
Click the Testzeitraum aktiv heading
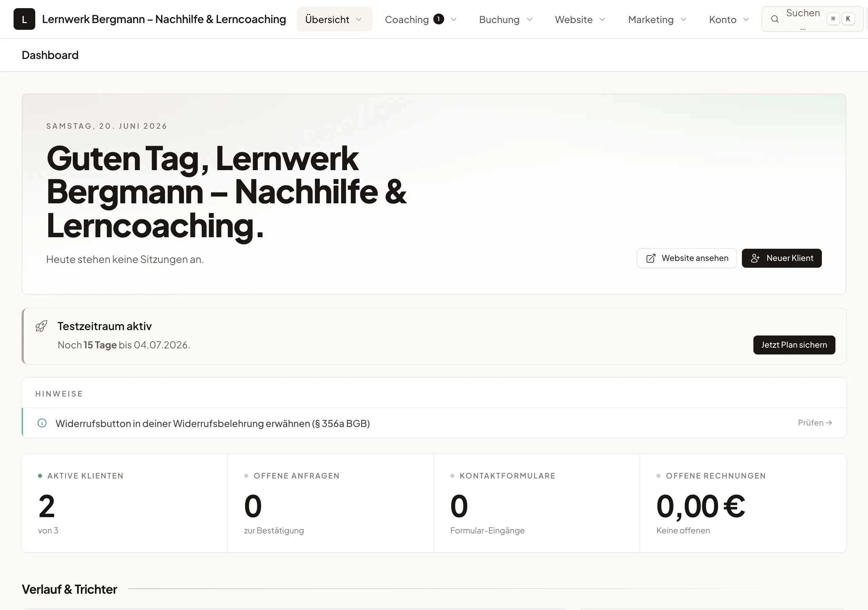pos(105,326)
